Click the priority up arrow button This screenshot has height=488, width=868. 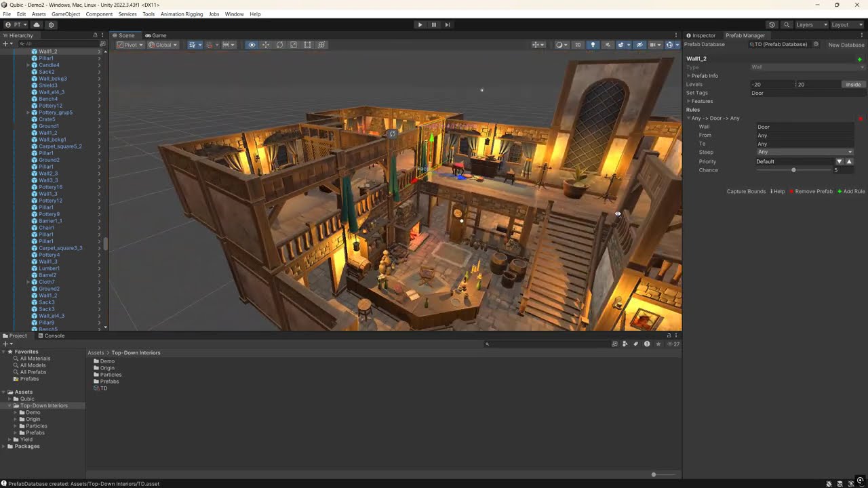click(849, 161)
